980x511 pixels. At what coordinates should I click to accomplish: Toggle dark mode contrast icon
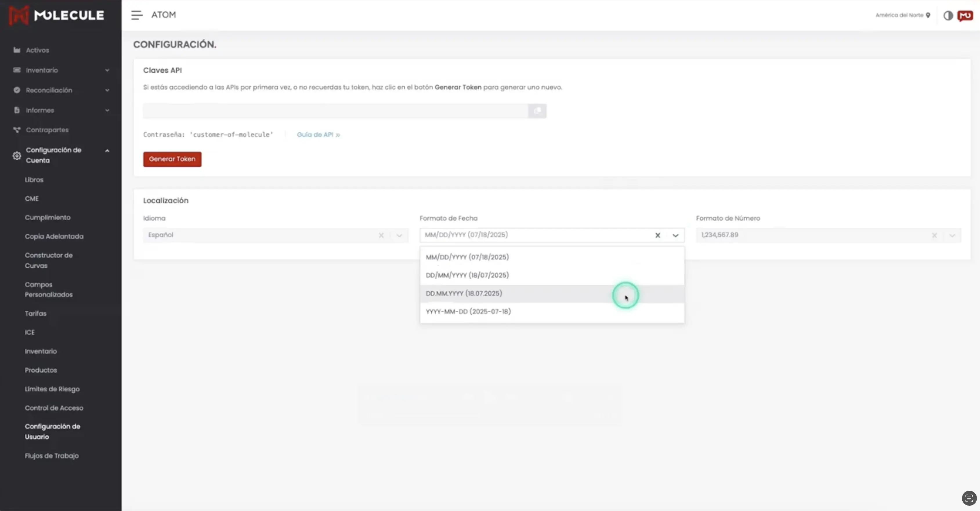(948, 16)
